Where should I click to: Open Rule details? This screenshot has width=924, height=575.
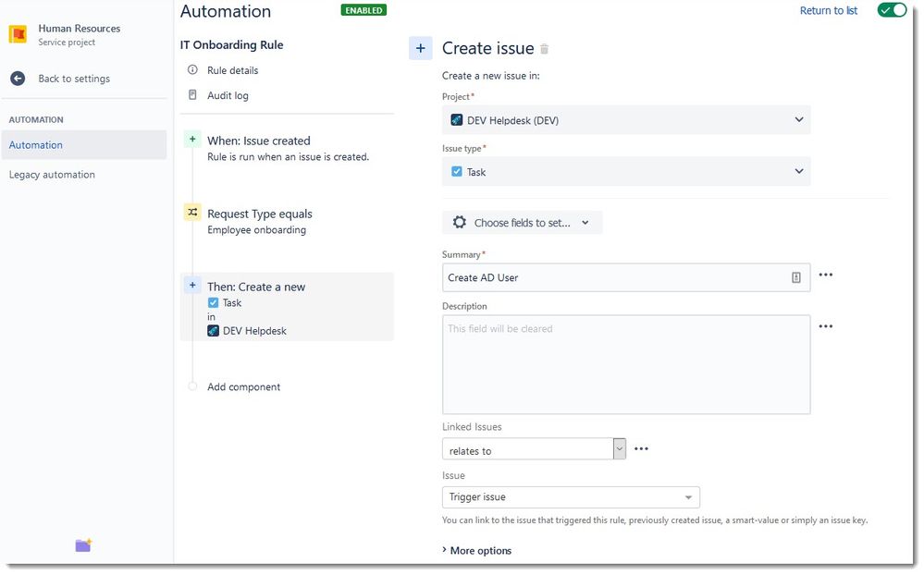232,70
